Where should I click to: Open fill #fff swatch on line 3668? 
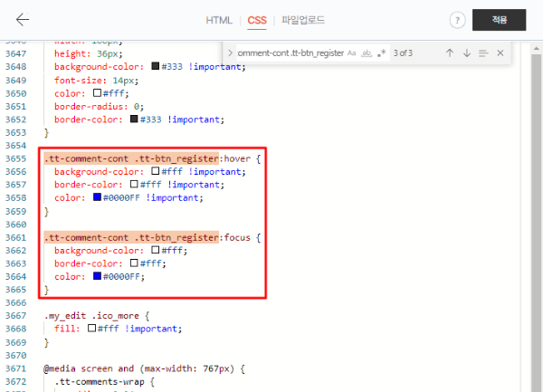point(91,328)
